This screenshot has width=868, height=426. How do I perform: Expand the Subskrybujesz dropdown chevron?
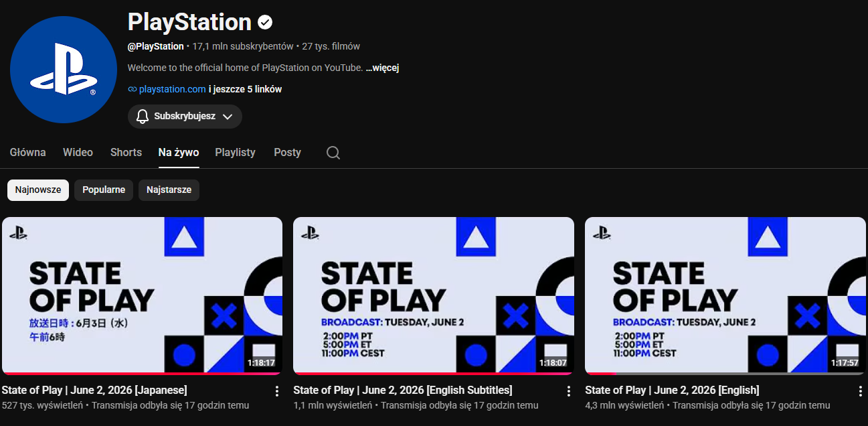pos(228,117)
